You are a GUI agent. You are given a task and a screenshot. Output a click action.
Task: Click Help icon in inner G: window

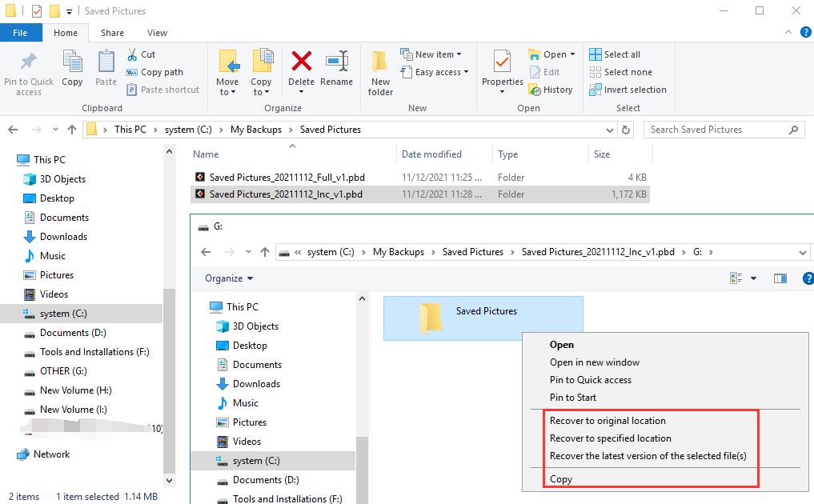[808, 278]
